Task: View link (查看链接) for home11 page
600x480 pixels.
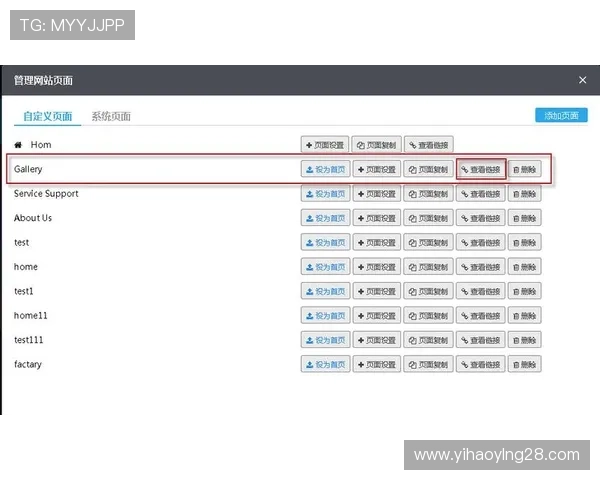Action: [480, 315]
